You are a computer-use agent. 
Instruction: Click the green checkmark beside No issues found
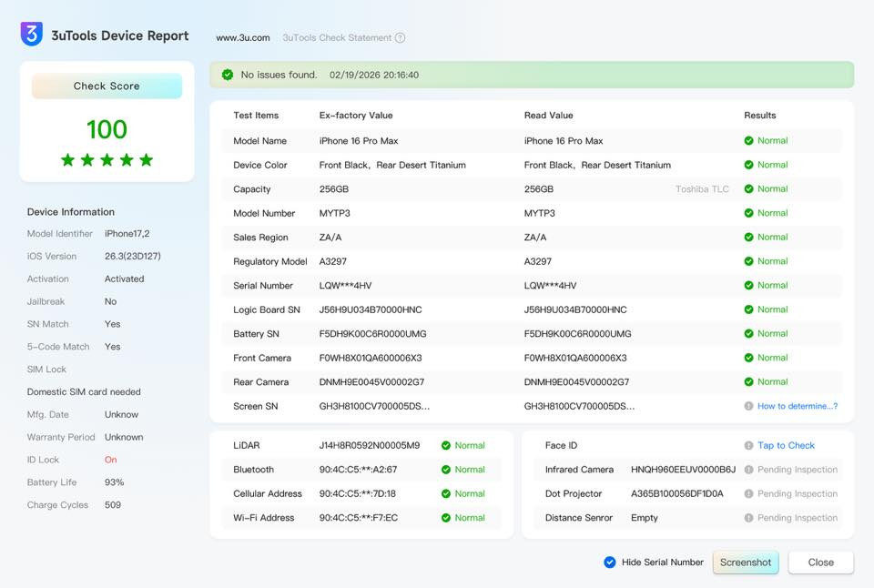point(228,75)
